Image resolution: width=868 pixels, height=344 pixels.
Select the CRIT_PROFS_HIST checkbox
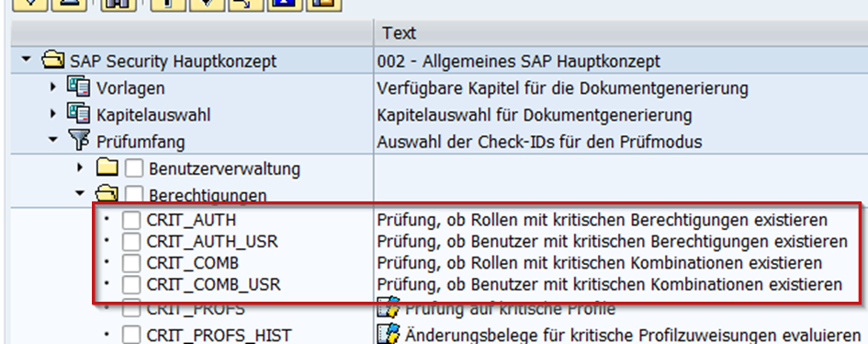tap(131, 335)
